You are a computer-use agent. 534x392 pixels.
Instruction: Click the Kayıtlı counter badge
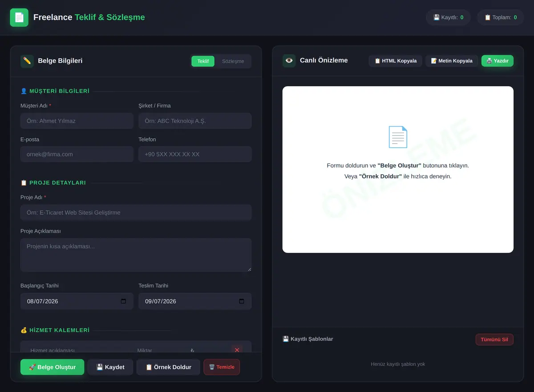tap(448, 17)
